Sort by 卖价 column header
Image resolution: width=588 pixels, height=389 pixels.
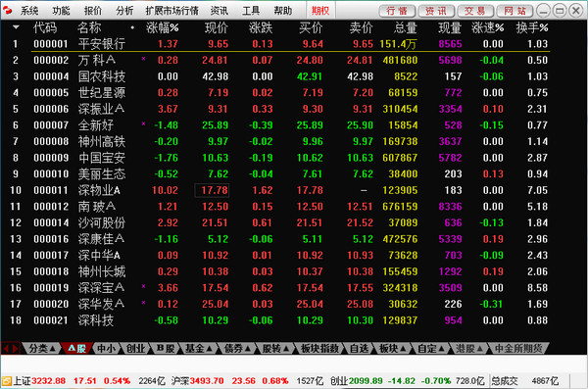(361, 27)
